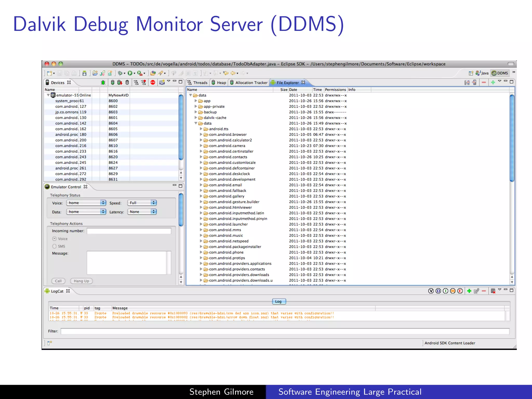The image size is (532, 399).
Task: Click the red Stop Process icon
Action: pos(153,82)
